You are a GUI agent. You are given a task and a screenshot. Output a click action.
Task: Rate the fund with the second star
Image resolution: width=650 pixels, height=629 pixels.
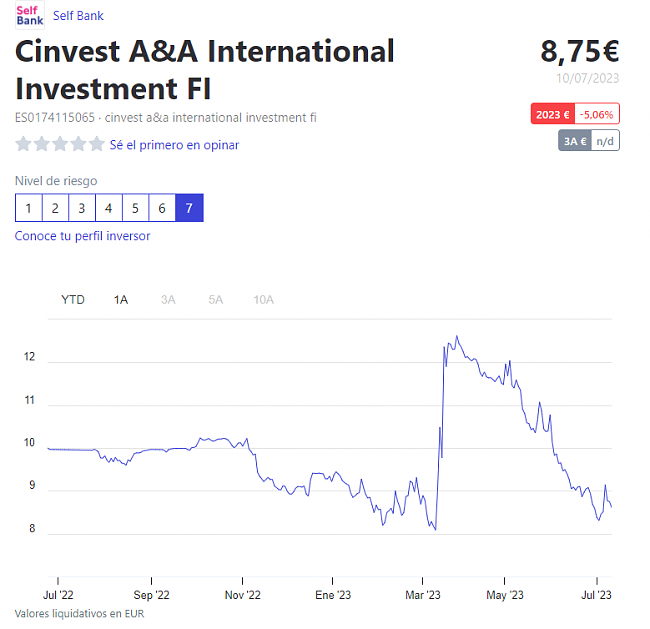click(41, 144)
